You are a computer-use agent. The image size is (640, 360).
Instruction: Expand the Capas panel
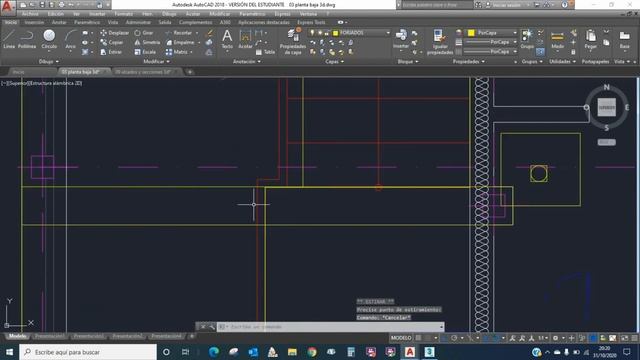335,62
